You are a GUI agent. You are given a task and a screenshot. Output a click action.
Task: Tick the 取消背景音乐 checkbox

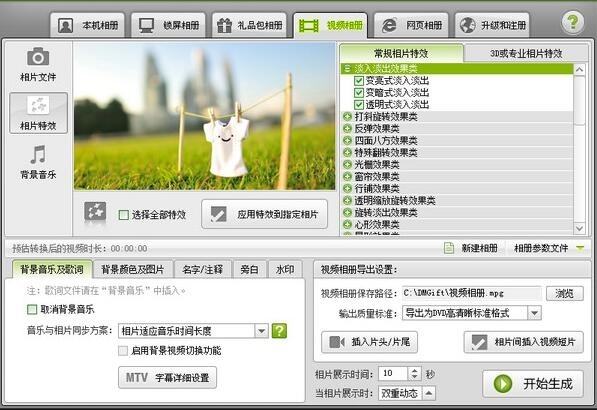32,309
